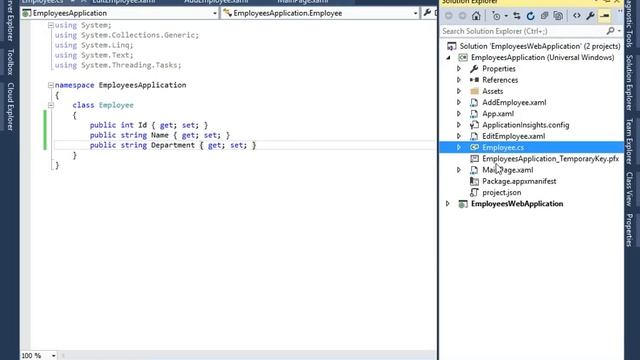Open the Properties side tab on right edge
The width and height of the screenshot is (640, 360).
point(629,230)
